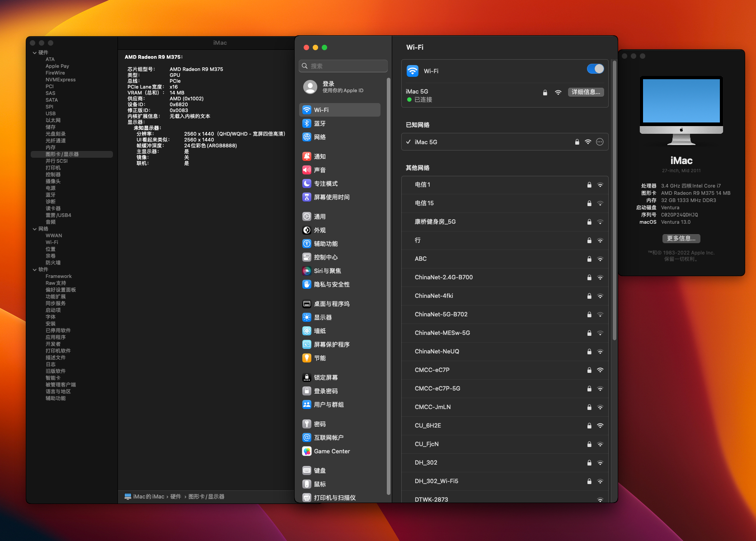Click the 搜索 field in System Settings
The height and width of the screenshot is (541, 756).
(343, 66)
